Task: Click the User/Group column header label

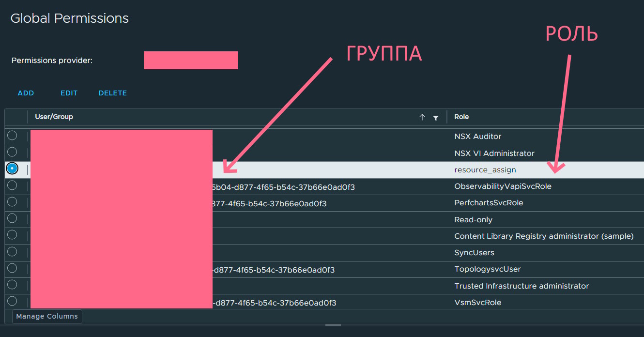Action: tap(54, 117)
